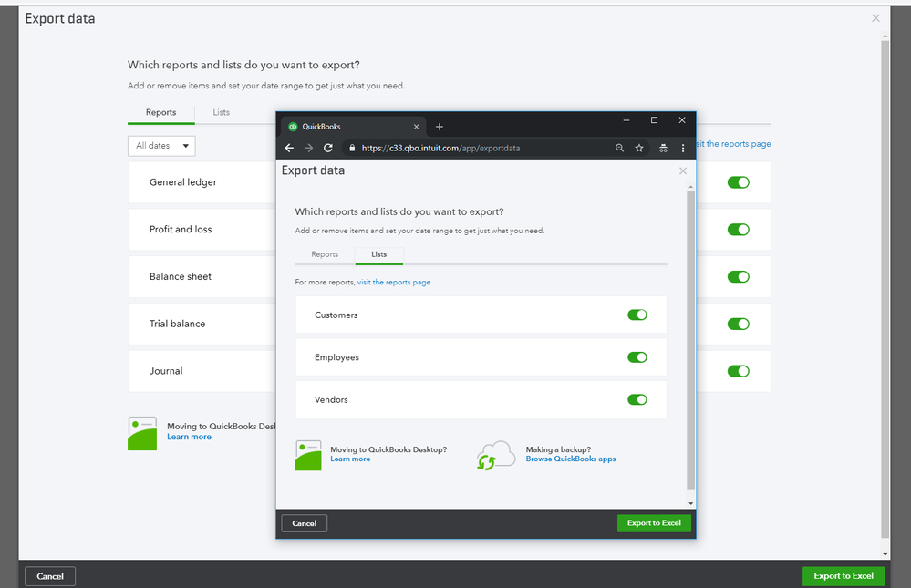Toggle Trial balance switch in background window
Image resolution: width=911 pixels, height=588 pixels.
click(739, 324)
